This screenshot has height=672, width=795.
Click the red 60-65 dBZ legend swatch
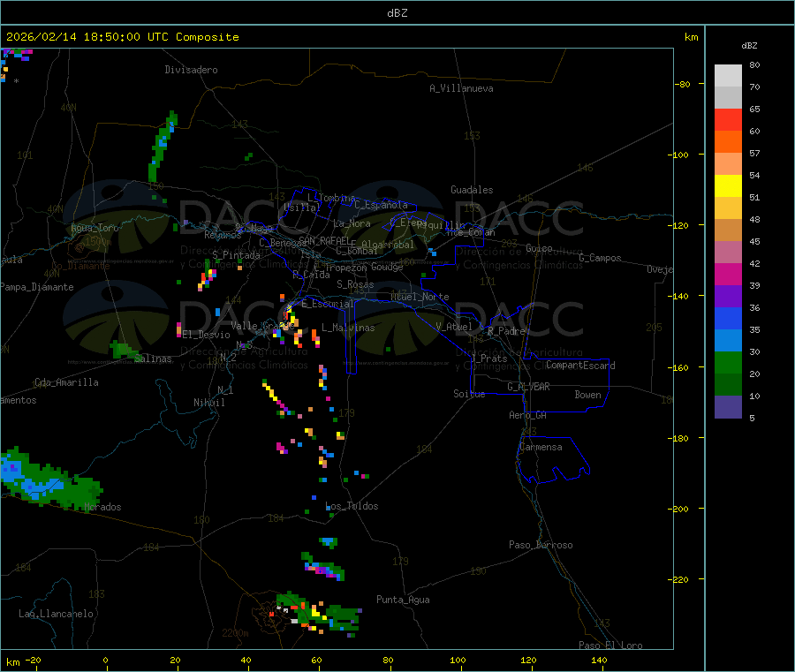point(728,119)
